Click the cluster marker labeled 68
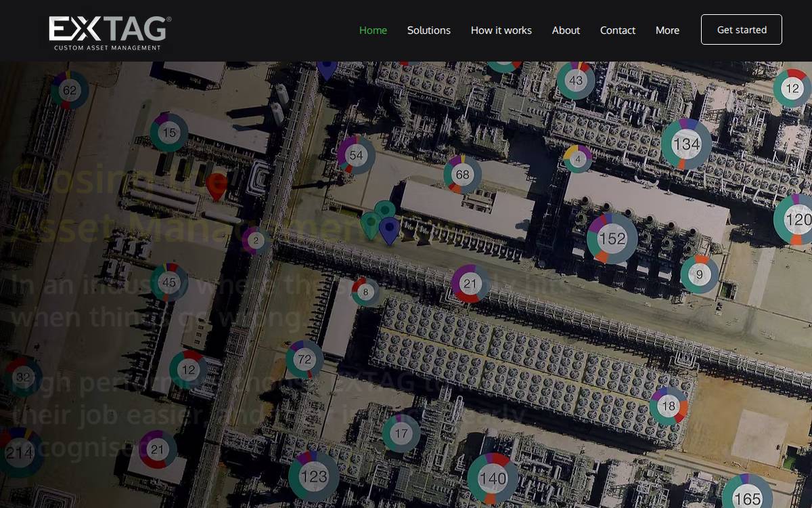The image size is (812, 508). pos(462,174)
